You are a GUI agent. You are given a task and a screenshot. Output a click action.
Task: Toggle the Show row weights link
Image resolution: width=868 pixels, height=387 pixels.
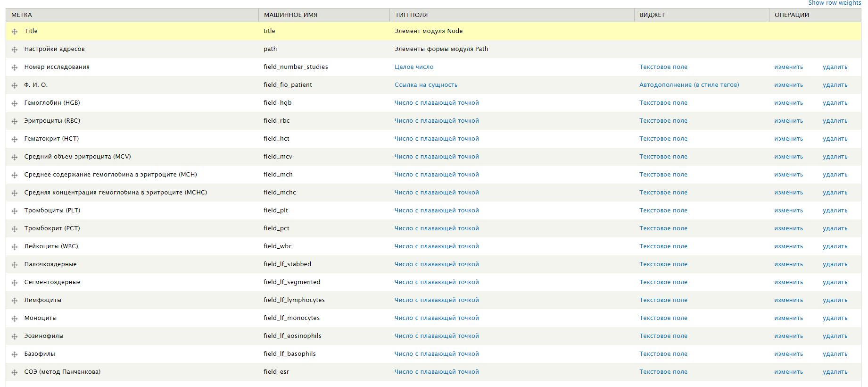tap(835, 3)
